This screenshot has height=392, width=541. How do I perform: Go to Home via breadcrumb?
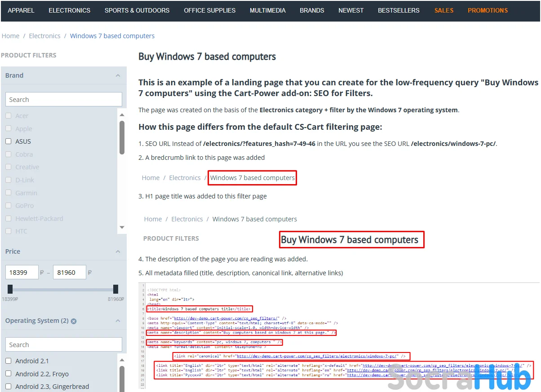pos(10,36)
